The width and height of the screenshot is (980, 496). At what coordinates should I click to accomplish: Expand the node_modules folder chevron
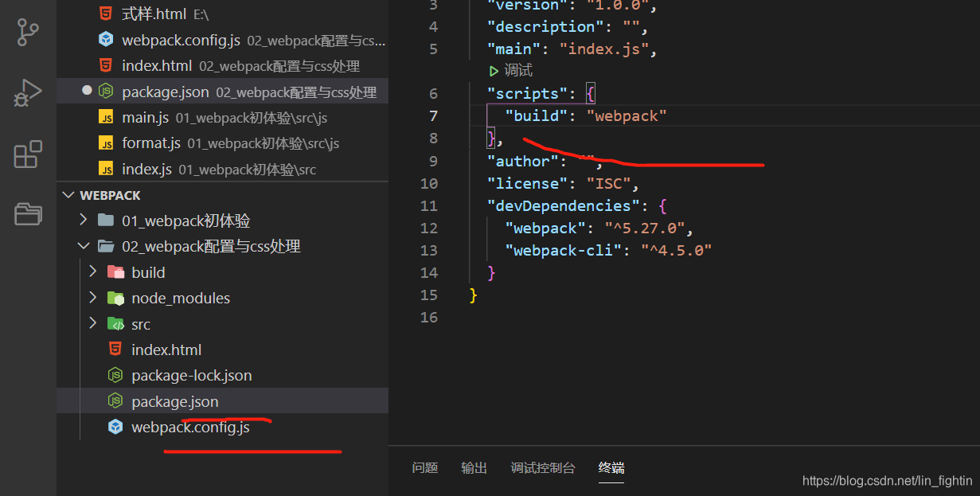(x=93, y=297)
